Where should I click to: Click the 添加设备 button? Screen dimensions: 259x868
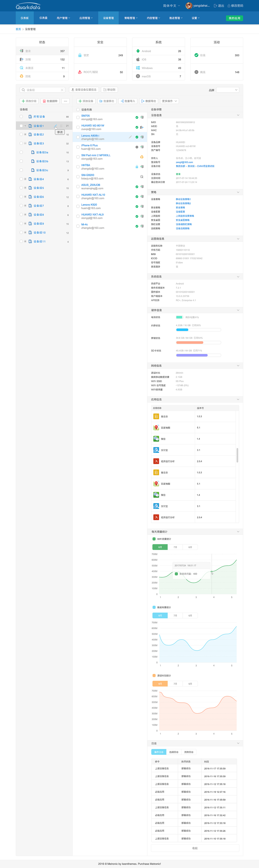tap(86, 101)
